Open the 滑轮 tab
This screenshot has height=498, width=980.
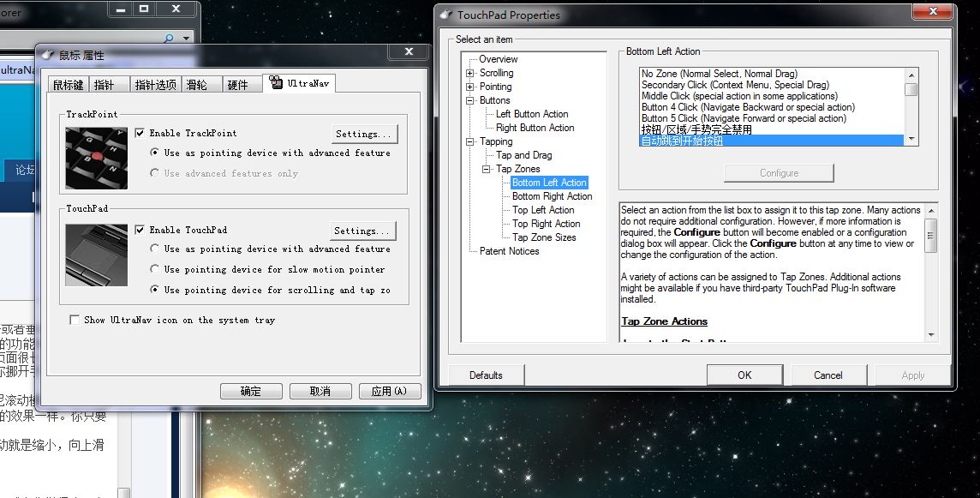pyautogui.click(x=197, y=84)
